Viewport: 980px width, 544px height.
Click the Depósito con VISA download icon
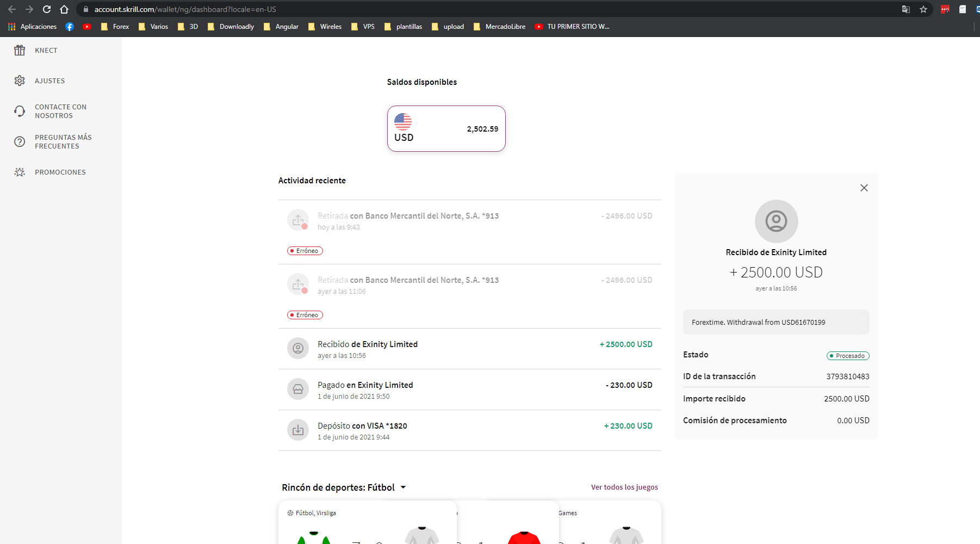point(298,430)
